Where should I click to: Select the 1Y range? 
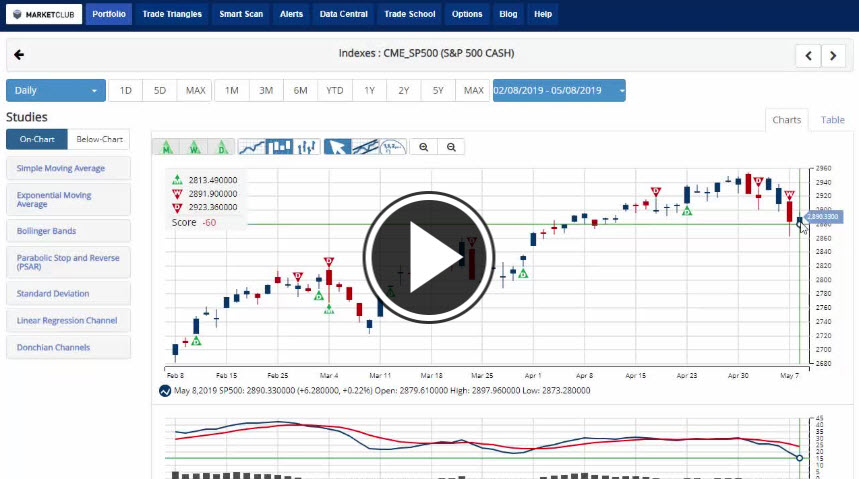click(x=369, y=90)
